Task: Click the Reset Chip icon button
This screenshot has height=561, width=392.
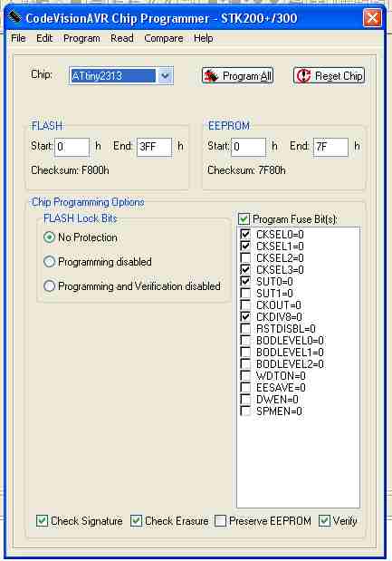Action: (329, 76)
